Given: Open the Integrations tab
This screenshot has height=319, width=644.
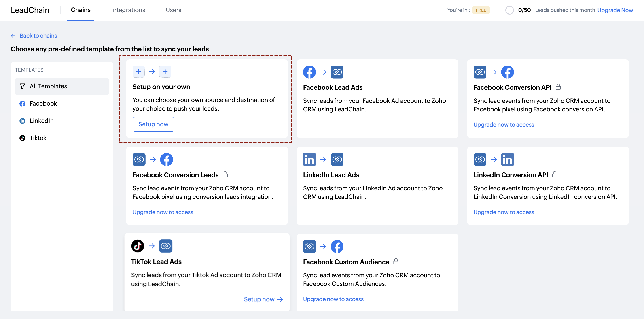Looking at the screenshot, I should coord(128,10).
